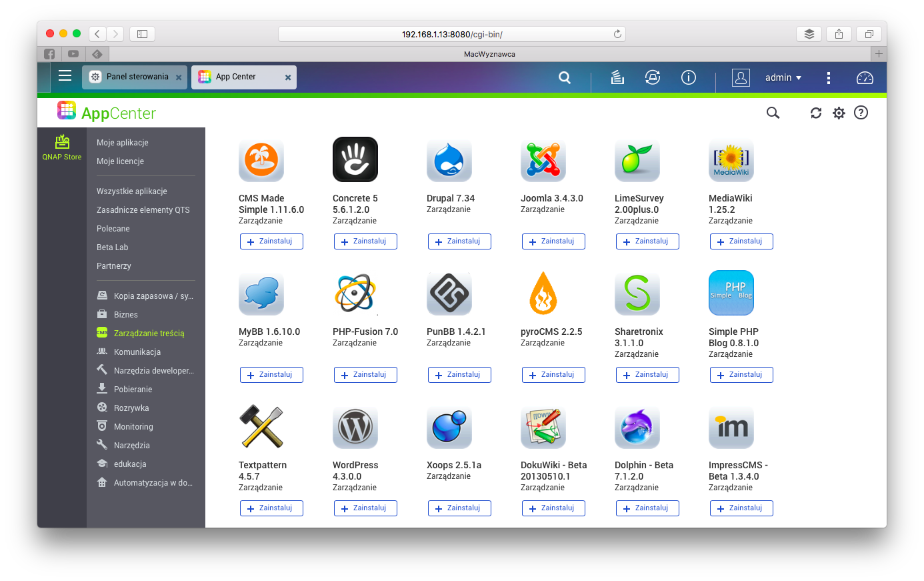This screenshot has width=924, height=581.
Task: Open the DokuWiki Beta icon
Action: tap(543, 426)
